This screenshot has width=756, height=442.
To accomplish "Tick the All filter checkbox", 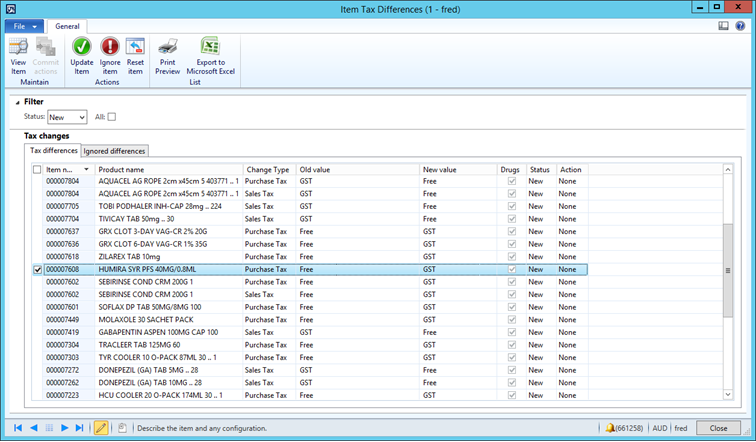I will pyautogui.click(x=112, y=117).
